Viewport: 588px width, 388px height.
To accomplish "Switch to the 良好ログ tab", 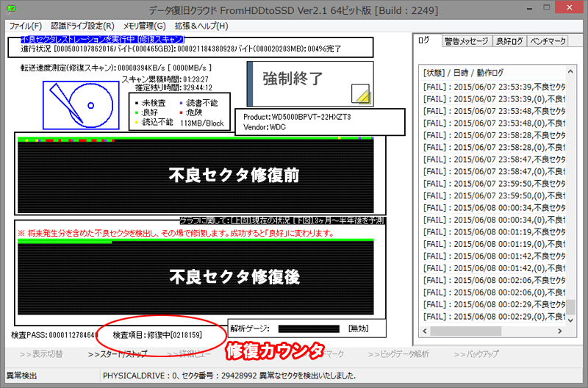I will click(x=509, y=41).
